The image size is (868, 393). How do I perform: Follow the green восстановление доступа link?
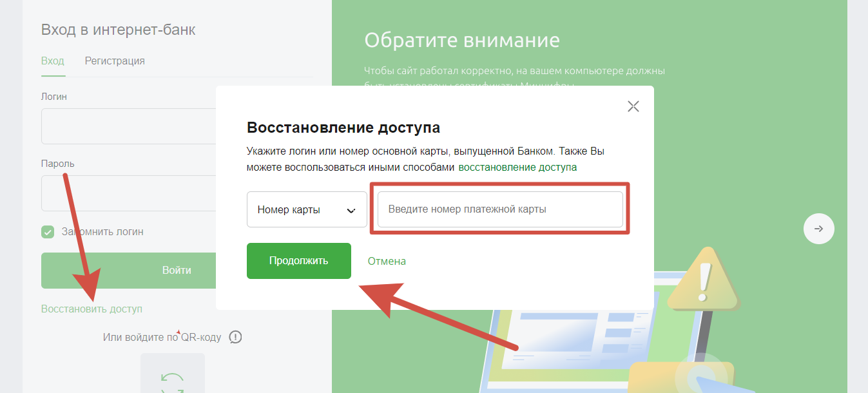point(517,168)
